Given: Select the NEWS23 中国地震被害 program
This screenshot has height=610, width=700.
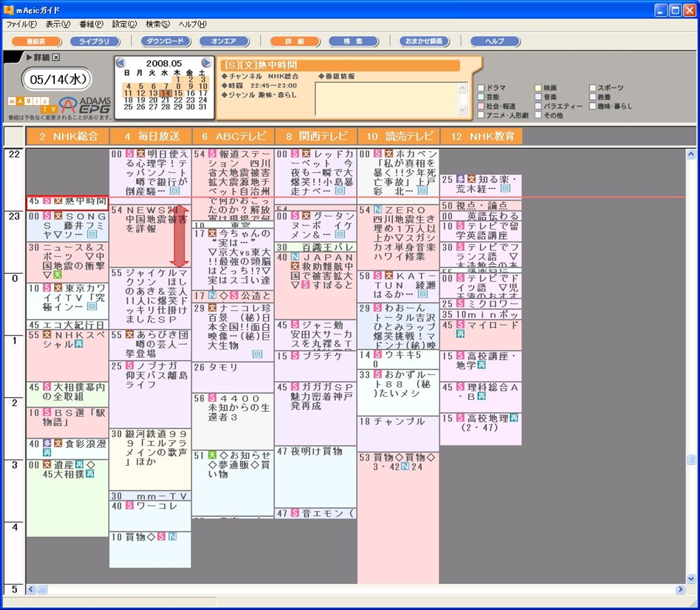Looking at the screenshot, I should point(150,236).
